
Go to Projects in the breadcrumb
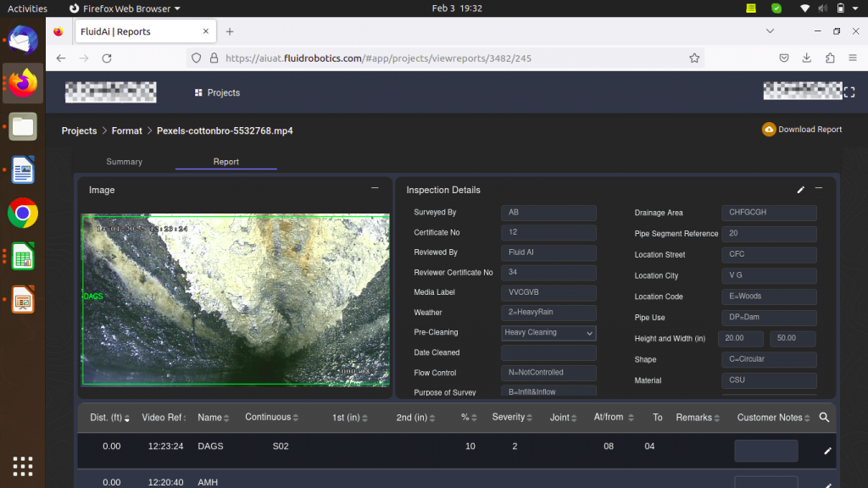click(x=79, y=131)
